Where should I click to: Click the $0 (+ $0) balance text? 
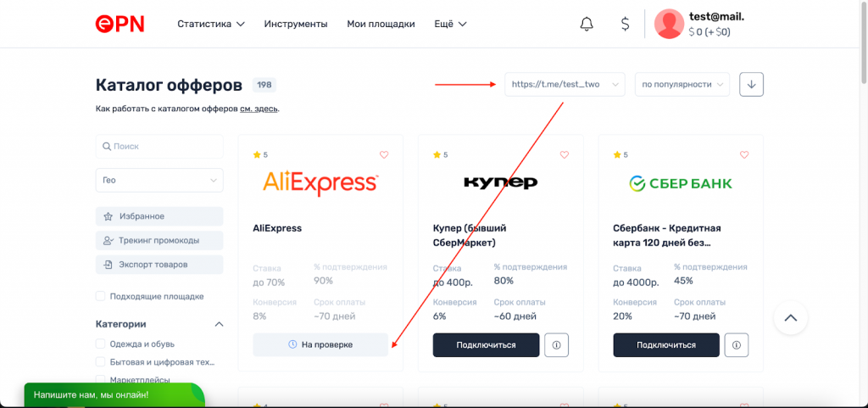(709, 32)
